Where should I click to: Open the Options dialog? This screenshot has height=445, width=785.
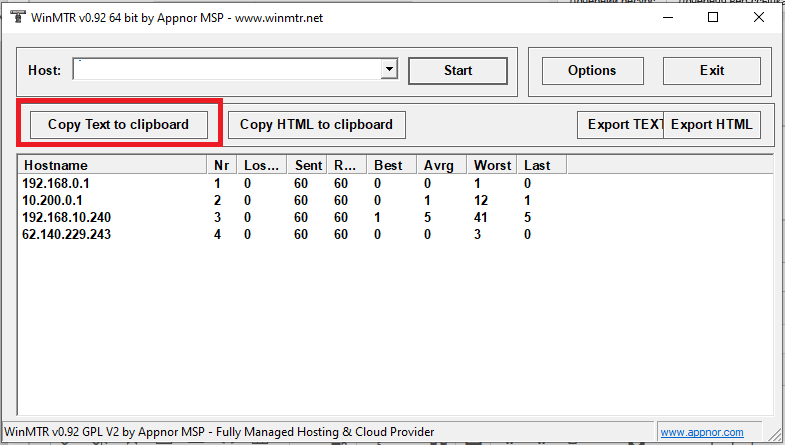click(x=591, y=71)
